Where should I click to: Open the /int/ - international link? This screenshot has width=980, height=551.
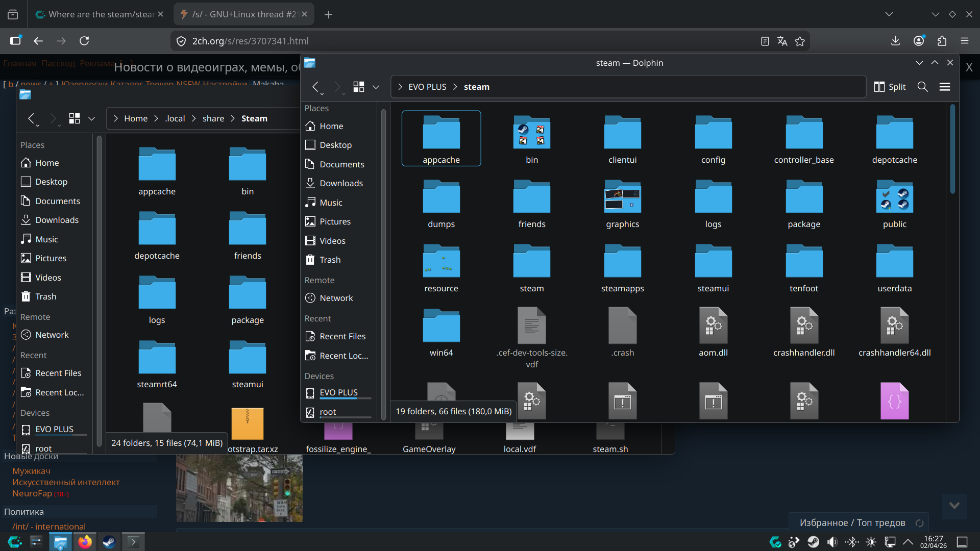[x=49, y=527]
